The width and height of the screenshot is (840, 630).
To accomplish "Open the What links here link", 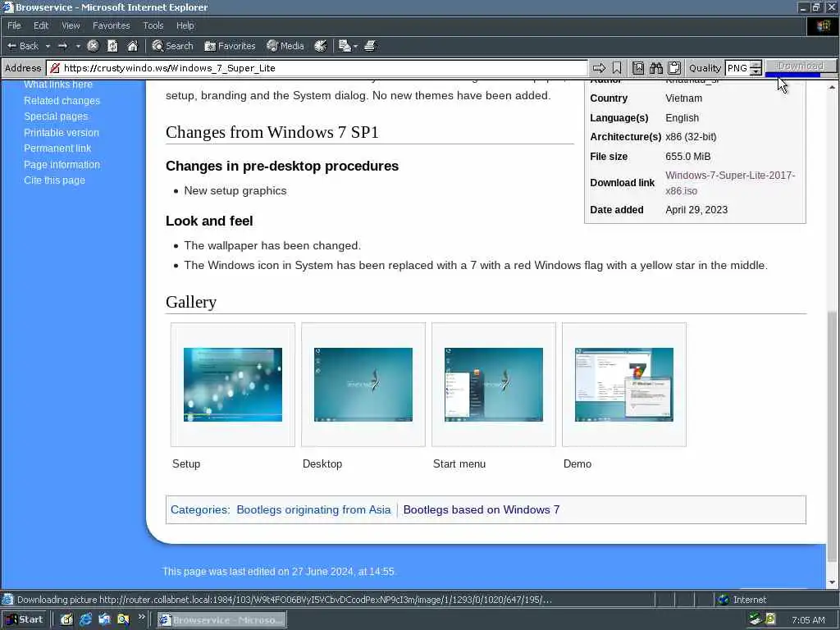I will point(58,84).
